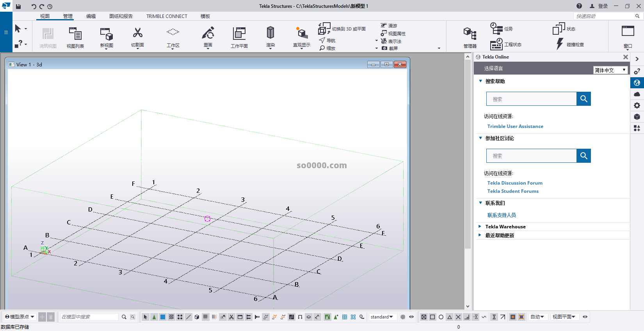The height and width of the screenshot is (331, 644).
Task: Search the help with magnifier button under 搜索帮助
Action: coord(584,99)
